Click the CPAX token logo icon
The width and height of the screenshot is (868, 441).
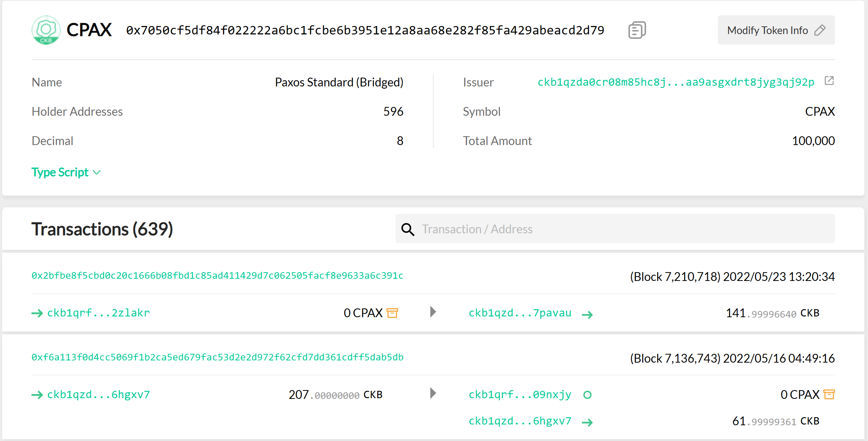pos(46,30)
